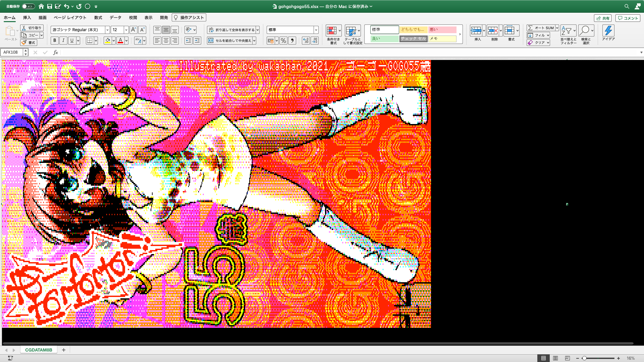Add a new sheet with plus button

point(64,350)
